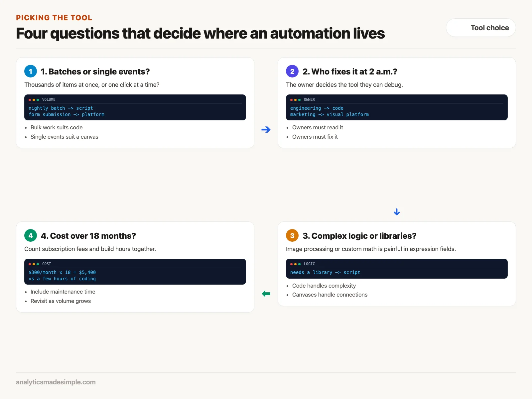Click bullet 'Code handles complexity'
This screenshot has height=399, width=532.
(x=324, y=286)
